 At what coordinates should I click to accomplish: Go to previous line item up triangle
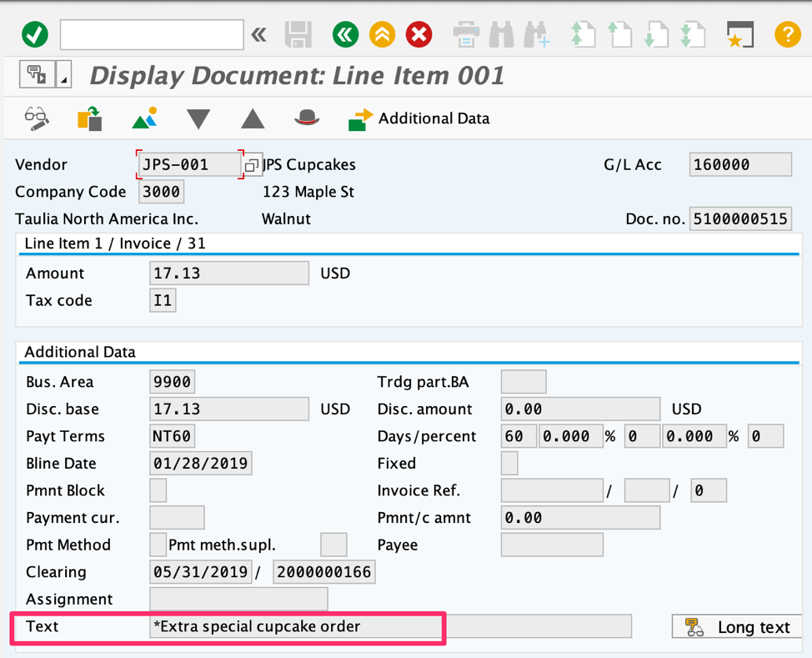[x=253, y=118]
